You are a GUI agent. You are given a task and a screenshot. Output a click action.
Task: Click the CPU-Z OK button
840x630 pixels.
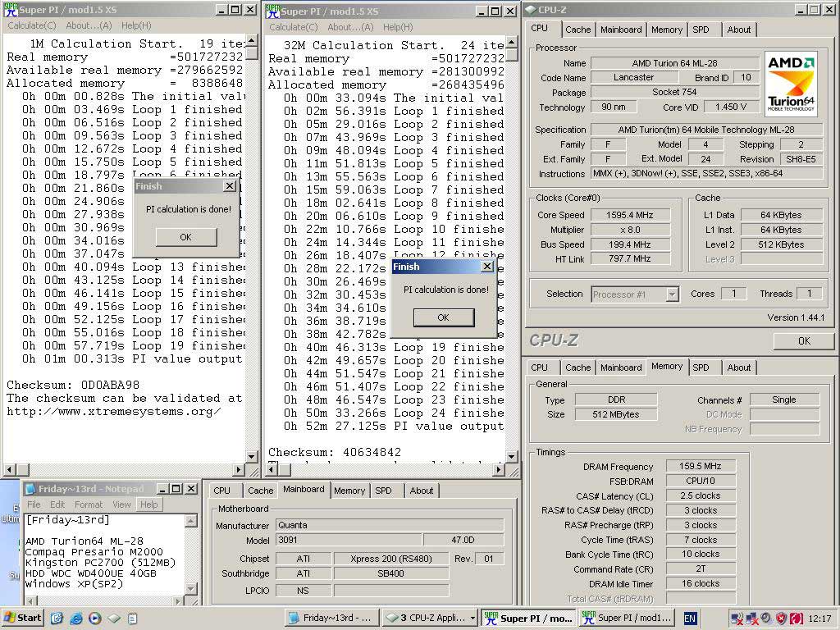tap(804, 340)
